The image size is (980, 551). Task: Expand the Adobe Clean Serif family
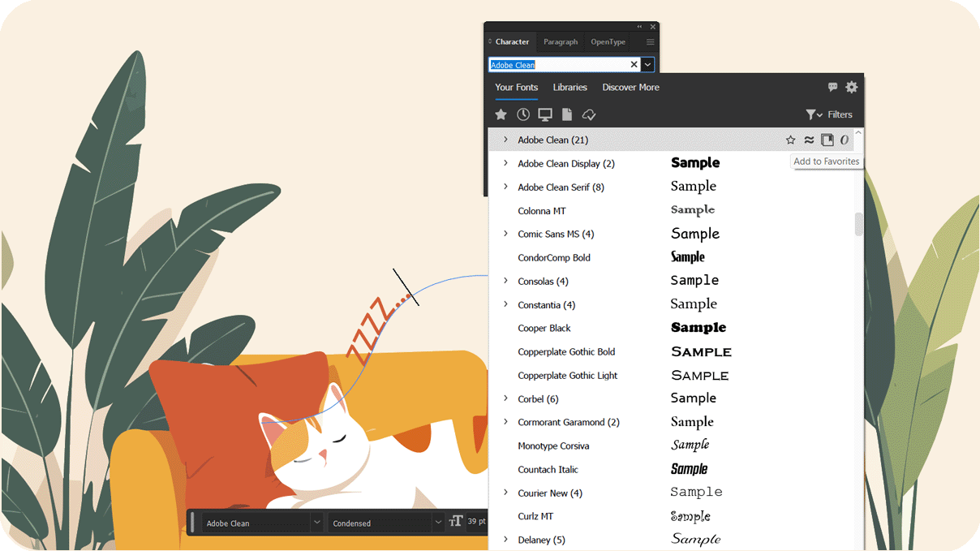pyautogui.click(x=505, y=187)
